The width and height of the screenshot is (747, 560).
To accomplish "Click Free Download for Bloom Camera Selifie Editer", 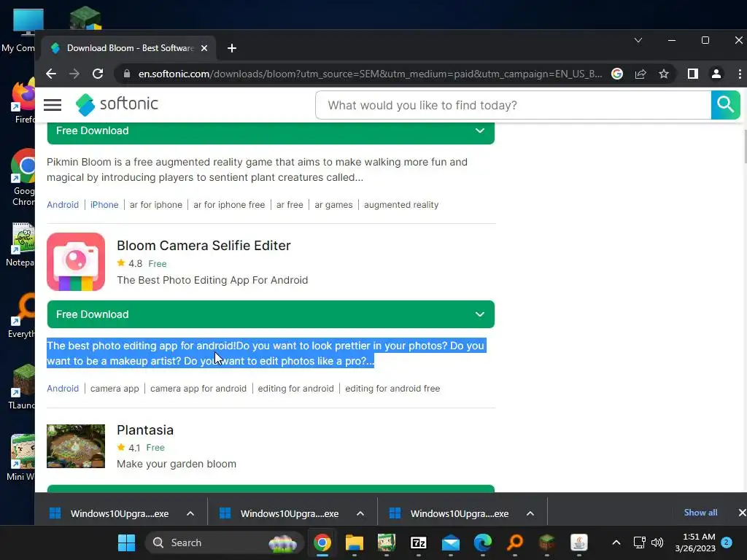I will (271, 314).
